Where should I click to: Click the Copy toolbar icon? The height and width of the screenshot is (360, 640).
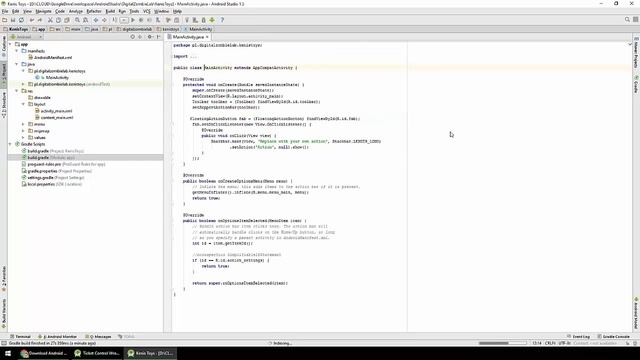click(58, 20)
